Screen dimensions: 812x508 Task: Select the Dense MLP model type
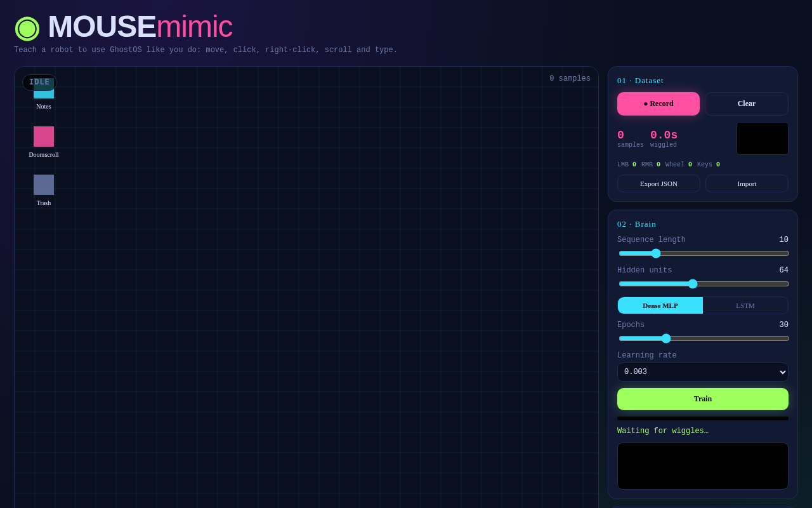(x=660, y=305)
